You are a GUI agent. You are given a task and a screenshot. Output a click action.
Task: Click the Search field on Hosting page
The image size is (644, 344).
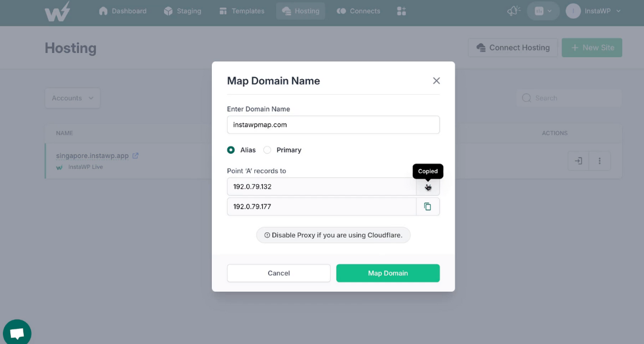[569, 98]
